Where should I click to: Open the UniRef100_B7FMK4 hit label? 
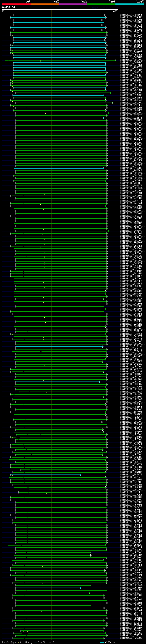tap(131, 65)
